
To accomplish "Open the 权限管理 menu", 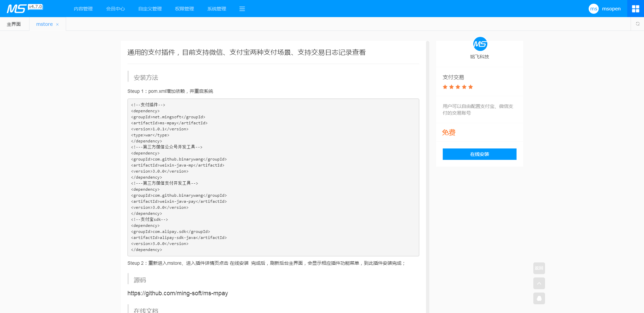I will (184, 9).
